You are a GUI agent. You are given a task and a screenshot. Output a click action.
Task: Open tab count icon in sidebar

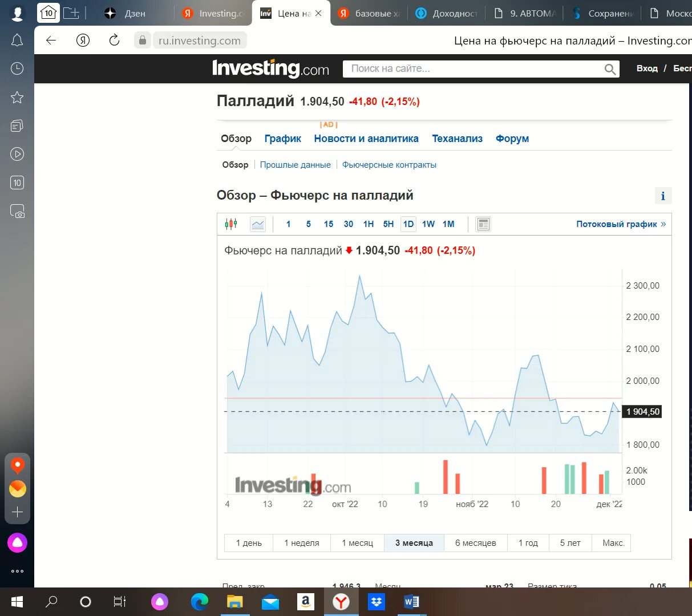point(17,183)
